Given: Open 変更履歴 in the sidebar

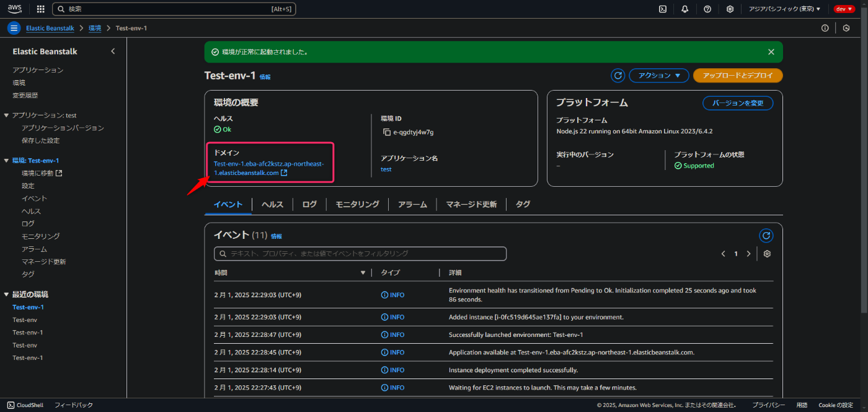Looking at the screenshot, I should pyautogui.click(x=25, y=96).
